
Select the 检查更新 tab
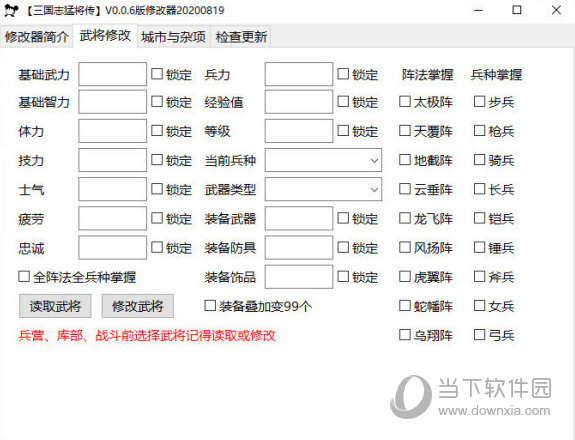[x=241, y=37]
